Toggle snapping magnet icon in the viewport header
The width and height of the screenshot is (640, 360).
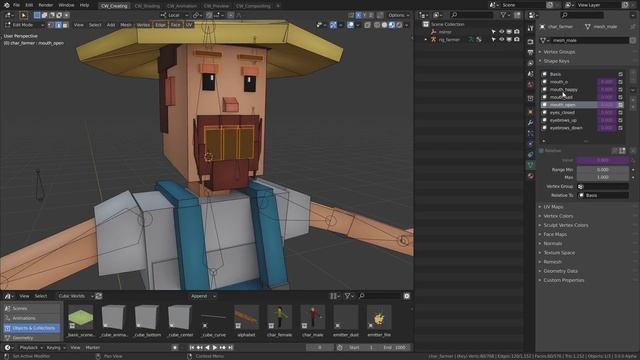[209, 15]
